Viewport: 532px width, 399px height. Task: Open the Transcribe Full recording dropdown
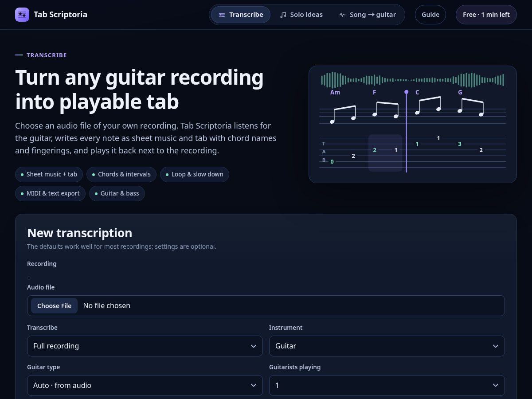pos(145,346)
